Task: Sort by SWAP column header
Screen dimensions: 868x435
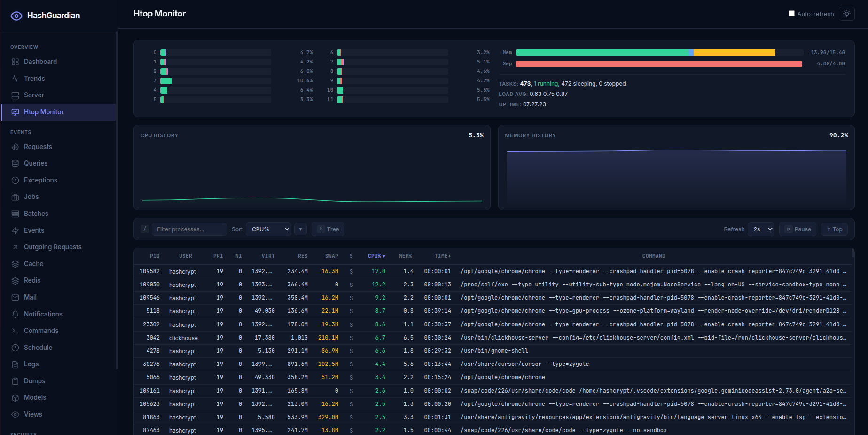Action: tap(332, 256)
